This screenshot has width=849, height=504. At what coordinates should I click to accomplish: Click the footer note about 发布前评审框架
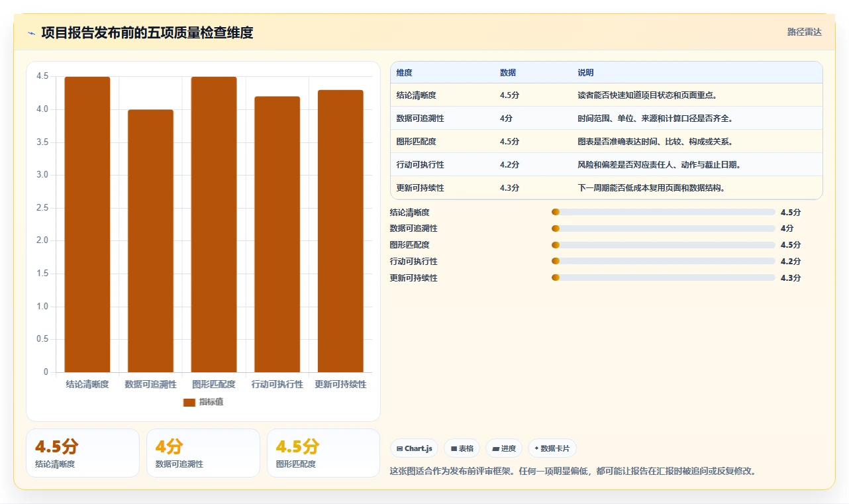[574, 472]
